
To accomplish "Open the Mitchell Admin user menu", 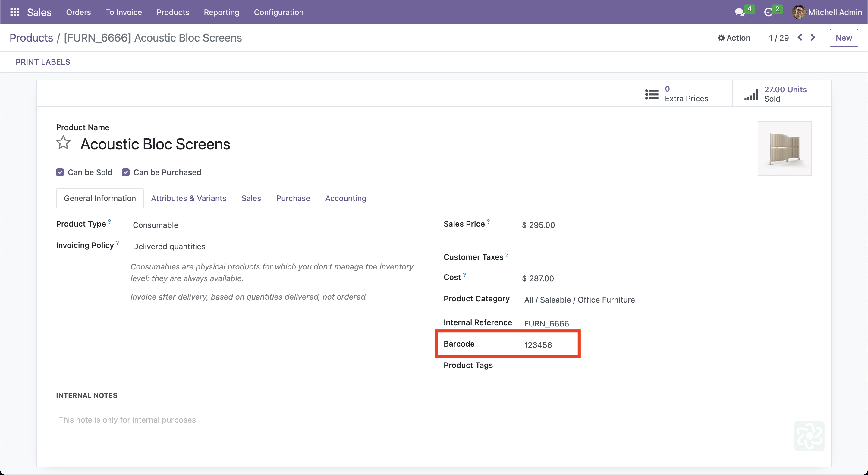I will pyautogui.click(x=828, y=12).
